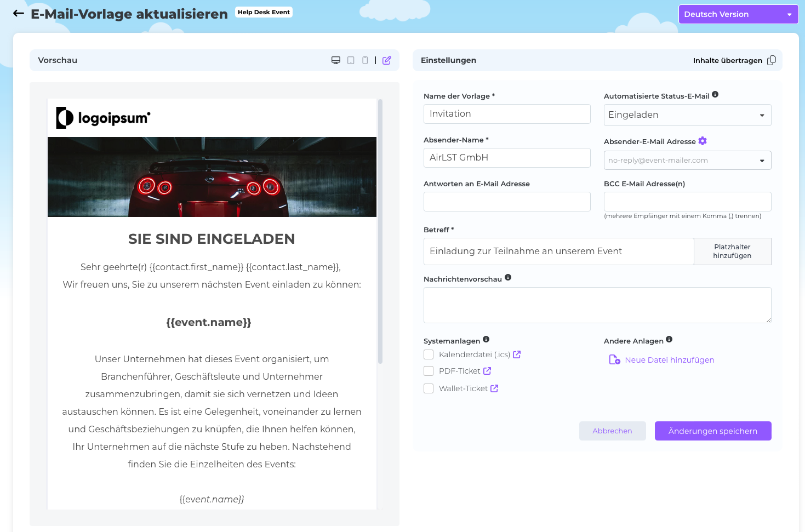Click the italic {{event.name}} placeholder
This screenshot has height=532, width=805.
pyautogui.click(x=212, y=499)
